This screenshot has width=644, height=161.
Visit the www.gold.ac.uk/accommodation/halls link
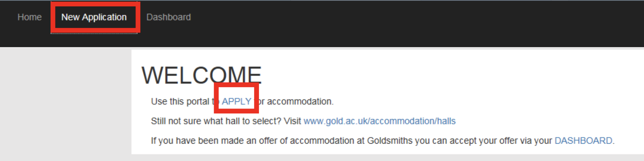click(379, 121)
